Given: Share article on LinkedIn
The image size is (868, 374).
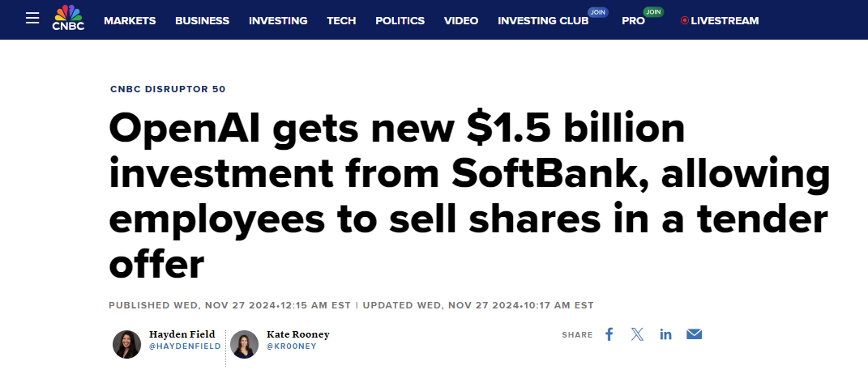Looking at the screenshot, I should 665,334.
